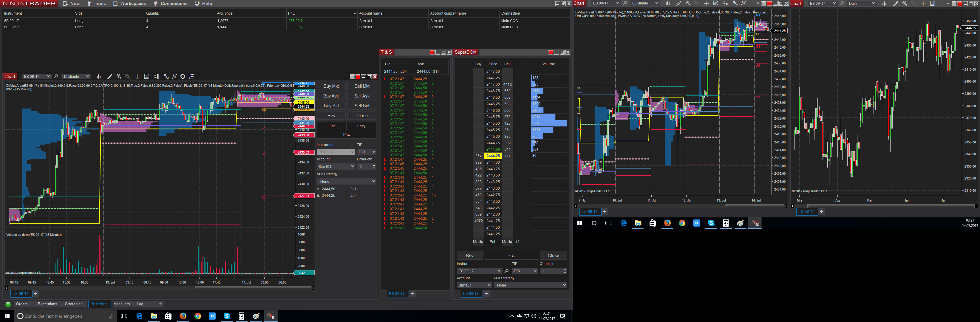Viewport: 980px width, 322px height.
Task: Click the Sell Bid button
Action: click(362, 106)
